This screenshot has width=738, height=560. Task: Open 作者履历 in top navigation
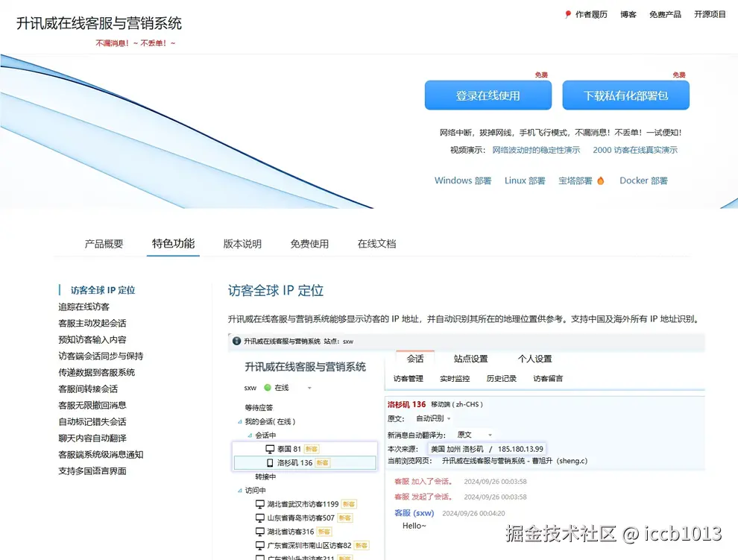point(591,15)
